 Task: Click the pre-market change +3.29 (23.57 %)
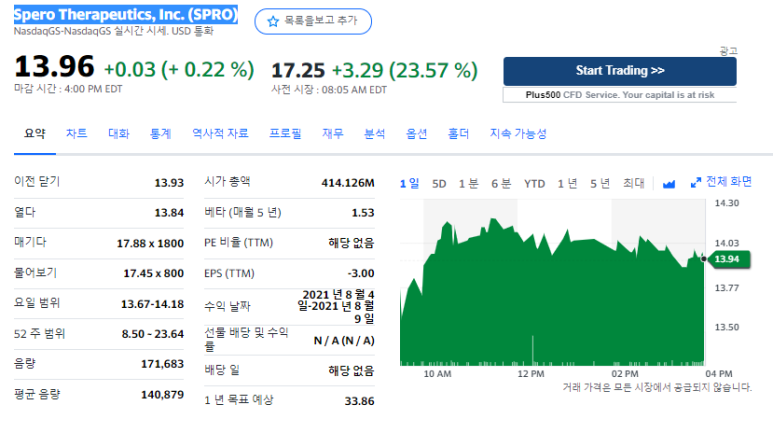[x=405, y=71]
